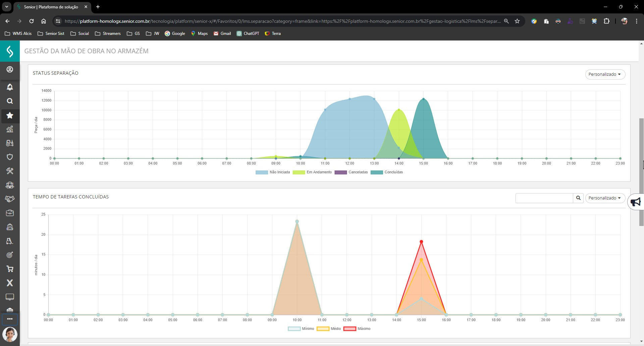Open the WMS Alcis bookmarks folder
The height and width of the screenshot is (346, 644).
(x=18, y=34)
